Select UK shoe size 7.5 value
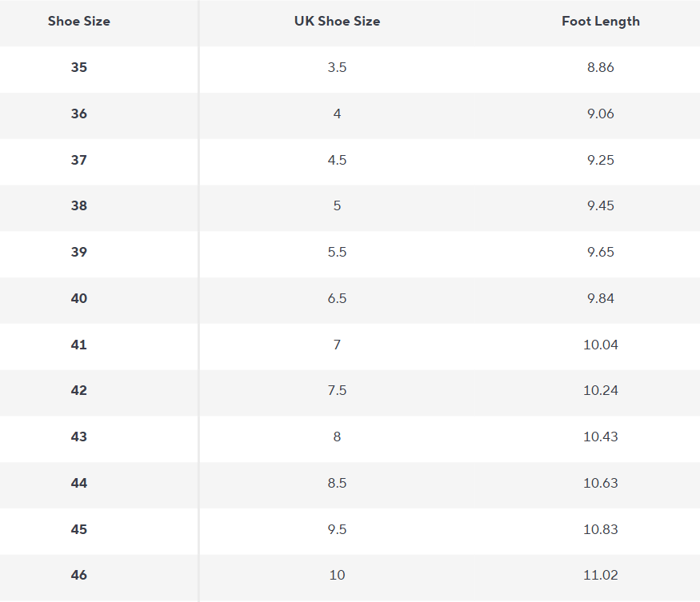700x602 pixels. (x=337, y=391)
